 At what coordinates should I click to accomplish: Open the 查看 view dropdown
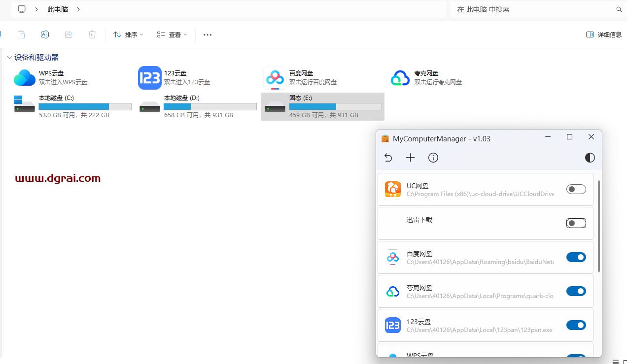(172, 34)
